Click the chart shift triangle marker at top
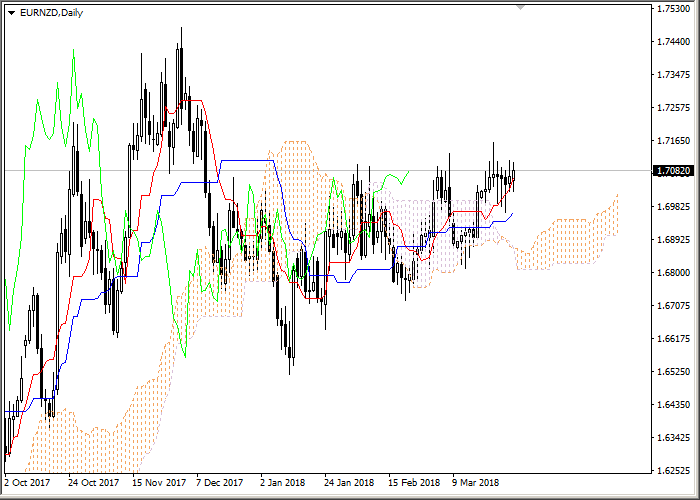 click(521, 7)
